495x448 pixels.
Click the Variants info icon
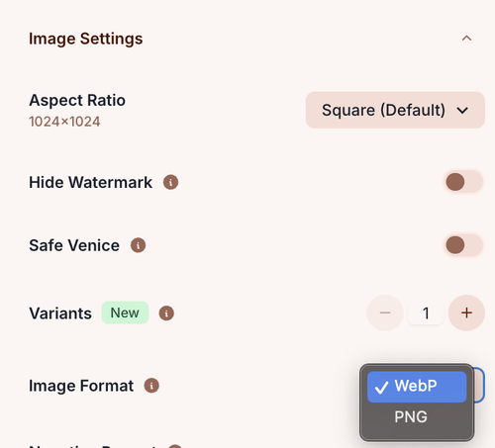click(166, 314)
